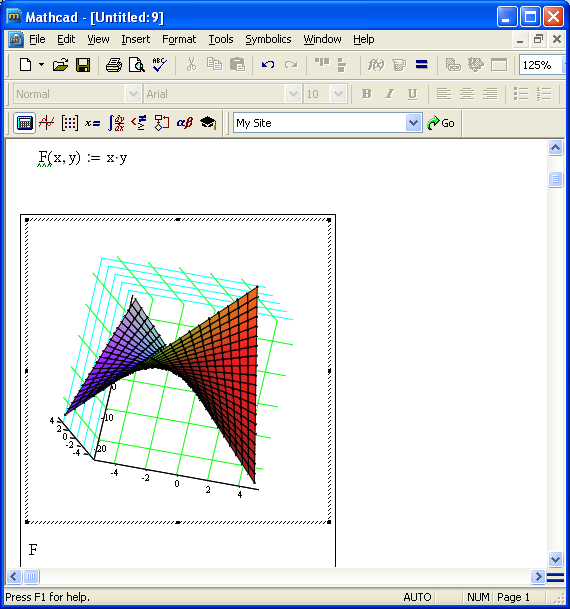Screen dimensions: 570x609
Task: Open Insert Function f(x) icon
Action: (x=376, y=64)
